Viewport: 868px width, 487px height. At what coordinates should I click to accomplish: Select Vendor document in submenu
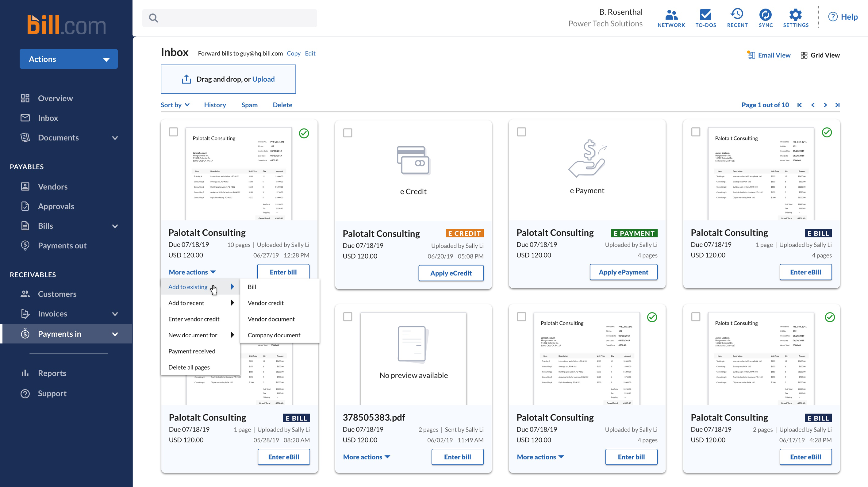(280, 319)
